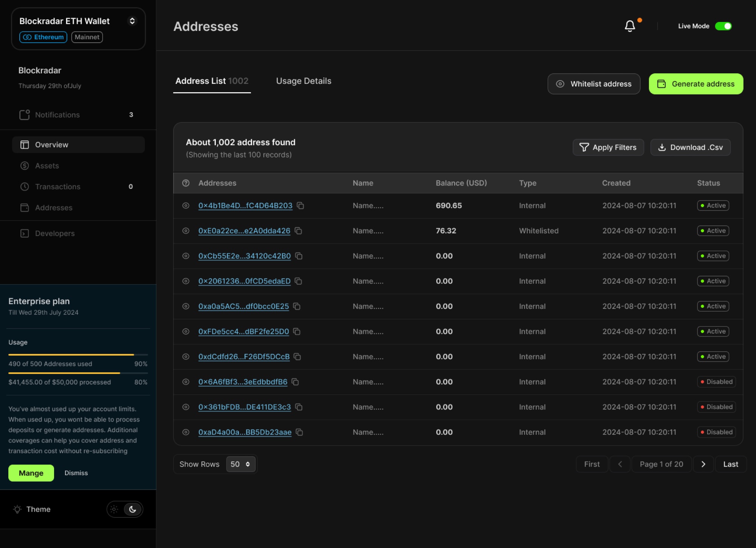The image size is (756, 548).
Task: View details eye icon for 0xFDe5cc4 row
Action: [x=186, y=332]
